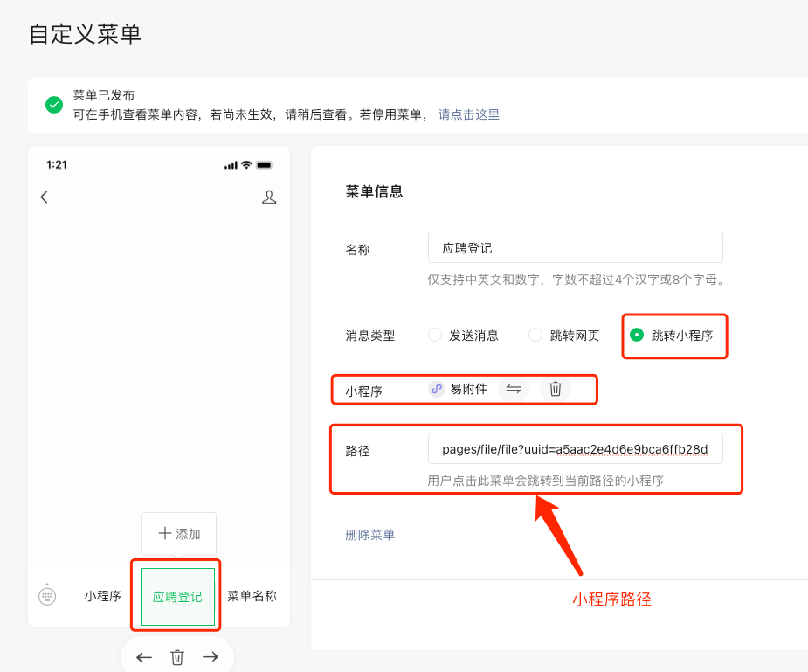Select the 跳转网页 radio option
Screen dimensions: 808x672
[535, 335]
